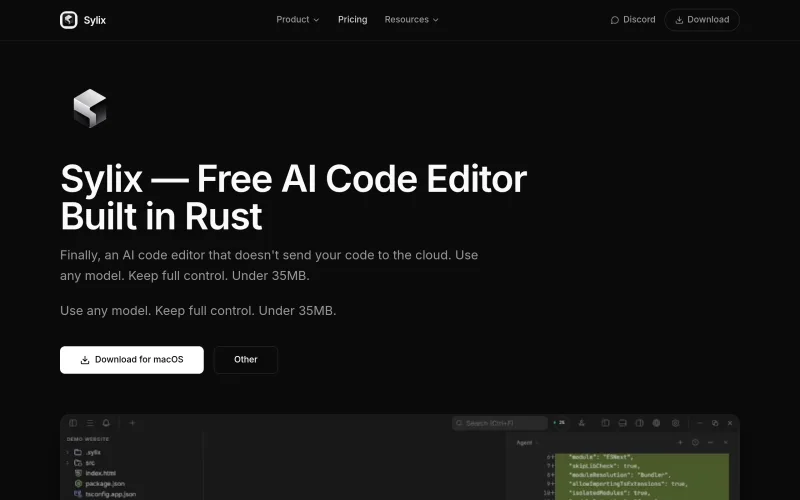
Task: Click the Download button in the navbar
Action: pyautogui.click(x=702, y=19)
